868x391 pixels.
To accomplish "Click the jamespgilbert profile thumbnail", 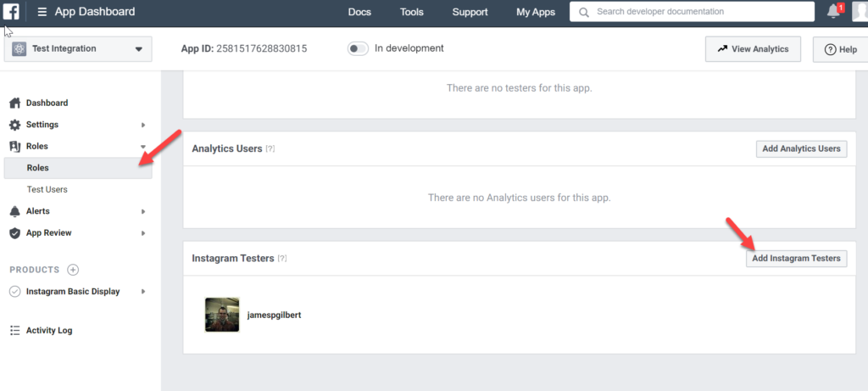I will (222, 315).
